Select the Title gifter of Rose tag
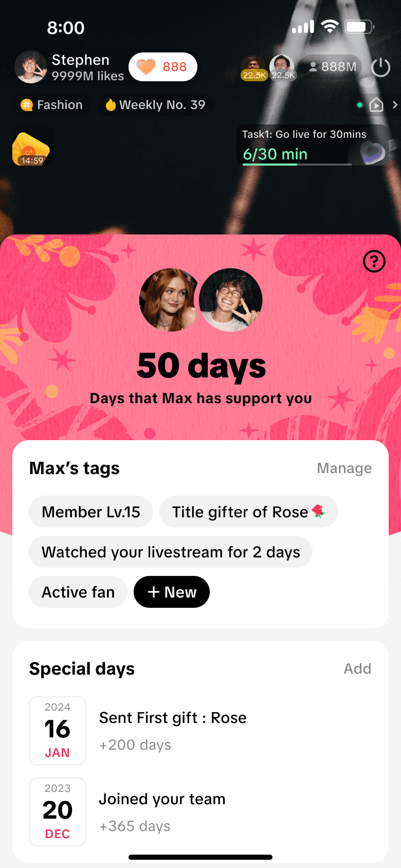 249,512
